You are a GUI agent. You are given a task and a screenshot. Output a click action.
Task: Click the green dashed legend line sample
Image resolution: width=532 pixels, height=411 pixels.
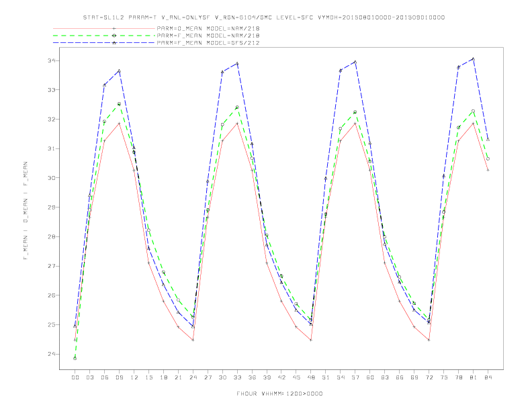(104, 36)
